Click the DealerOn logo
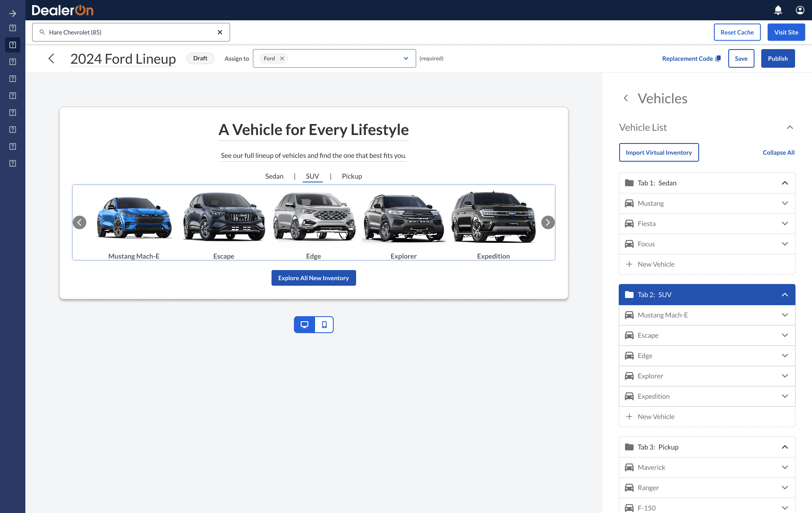This screenshot has height=513, width=812. point(63,10)
